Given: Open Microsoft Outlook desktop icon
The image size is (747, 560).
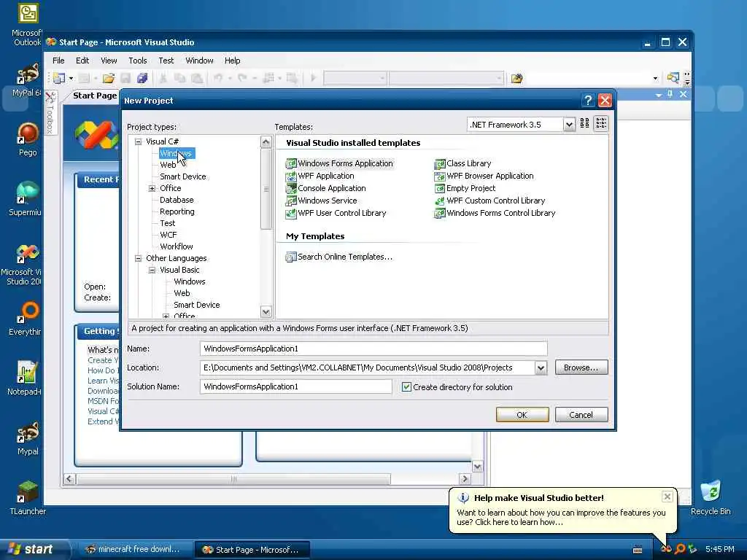Looking at the screenshot, I should pyautogui.click(x=28, y=25).
